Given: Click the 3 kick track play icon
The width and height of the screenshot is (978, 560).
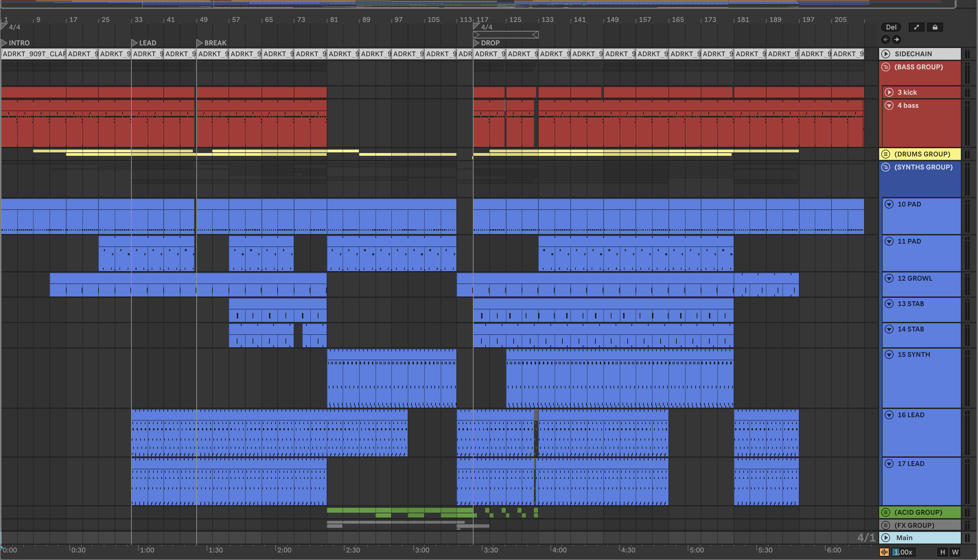Looking at the screenshot, I should (x=889, y=92).
